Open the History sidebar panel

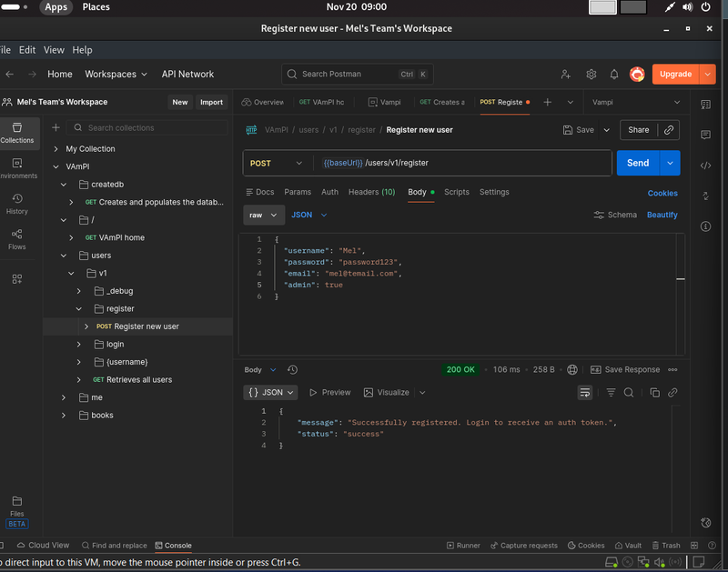coord(16,203)
